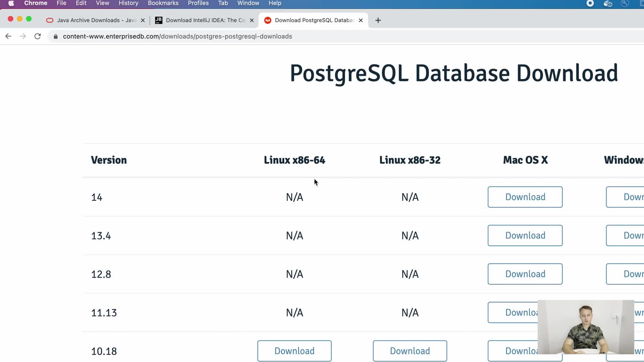Click N/A for version 14 Linux x86-64

click(x=294, y=197)
